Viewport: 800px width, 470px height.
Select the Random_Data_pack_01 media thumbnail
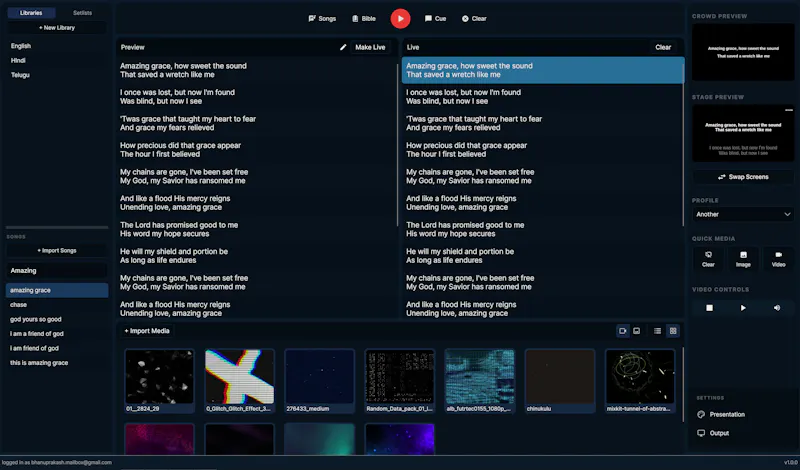pos(399,381)
